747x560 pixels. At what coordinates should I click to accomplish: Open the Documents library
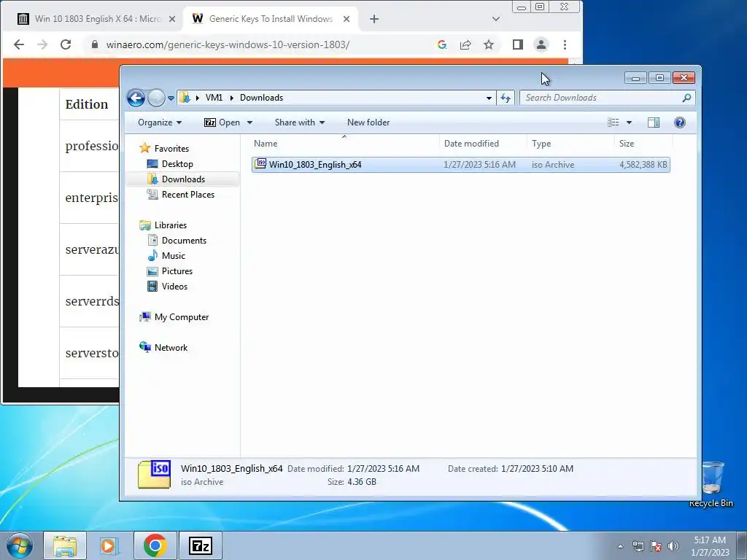177,241
